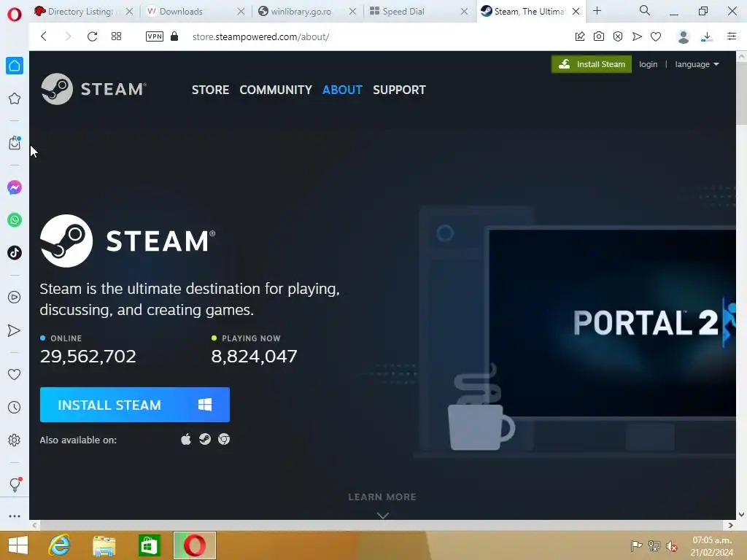Expand the language dropdown

pos(697,64)
